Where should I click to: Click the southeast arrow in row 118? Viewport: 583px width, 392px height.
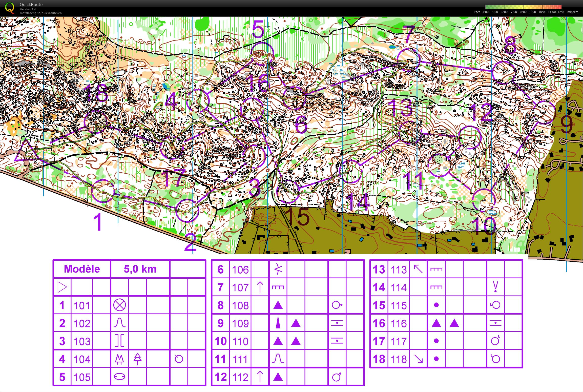click(x=418, y=359)
